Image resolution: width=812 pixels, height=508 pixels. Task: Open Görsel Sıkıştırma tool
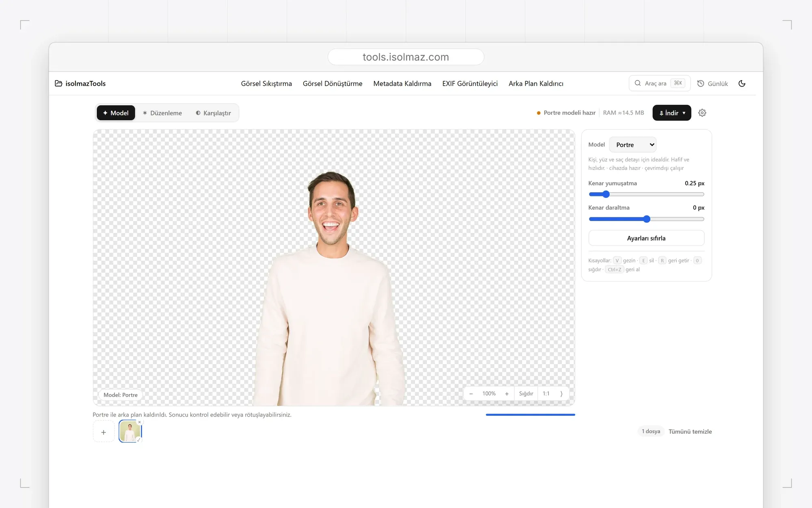tap(266, 83)
